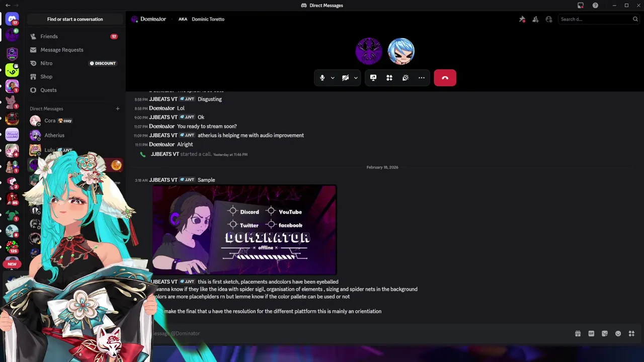
Task: Open more call options ellipsis
Action: click(422, 78)
